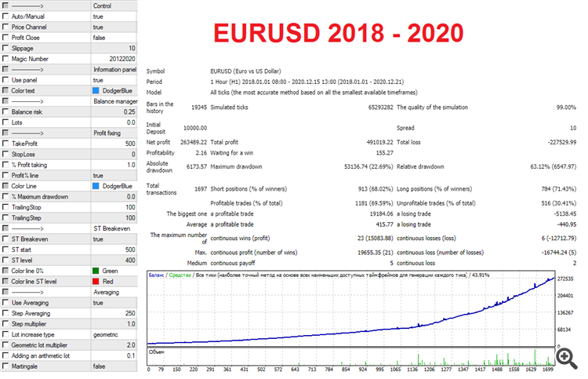Select the Green swatch for Color line 0%

click(x=96, y=271)
